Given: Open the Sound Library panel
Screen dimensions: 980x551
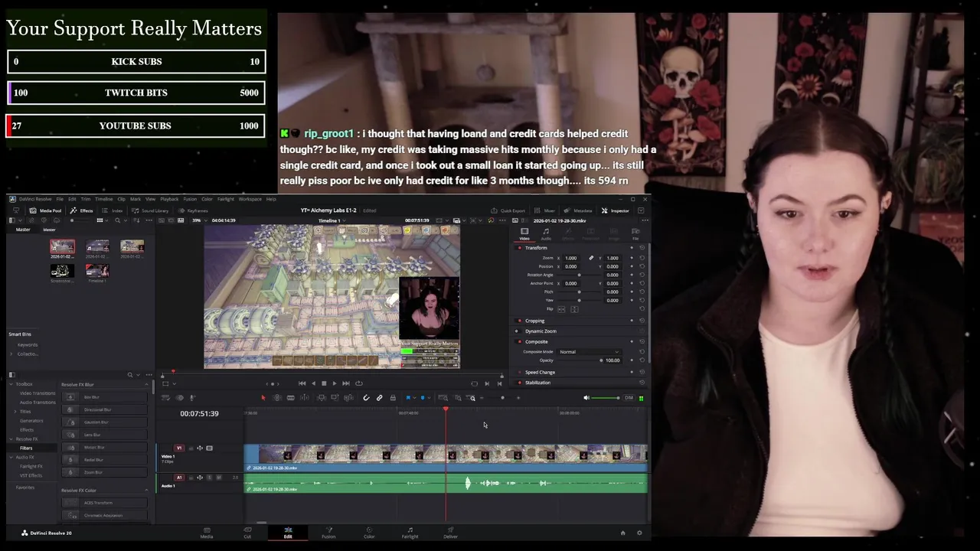Looking at the screenshot, I should [150, 210].
